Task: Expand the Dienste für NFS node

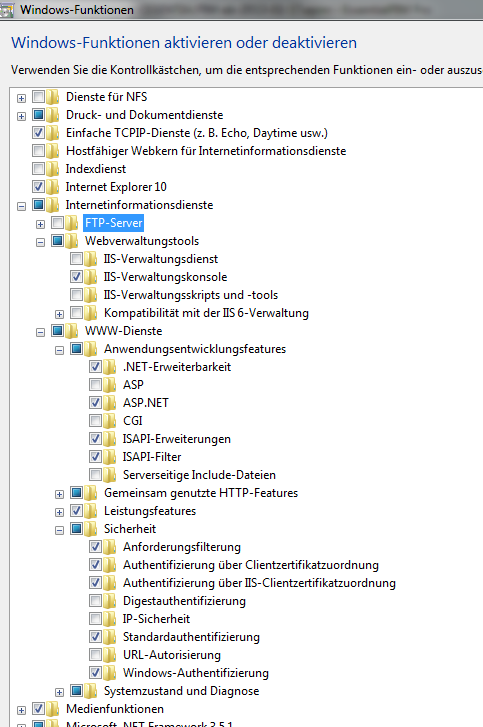Action: pyautogui.click(x=21, y=98)
